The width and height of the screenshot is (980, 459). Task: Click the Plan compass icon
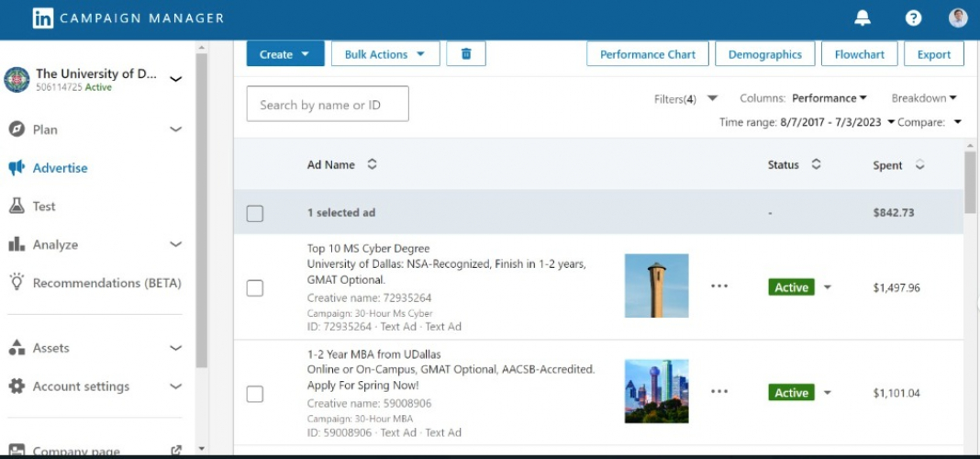click(x=17, y=129)
